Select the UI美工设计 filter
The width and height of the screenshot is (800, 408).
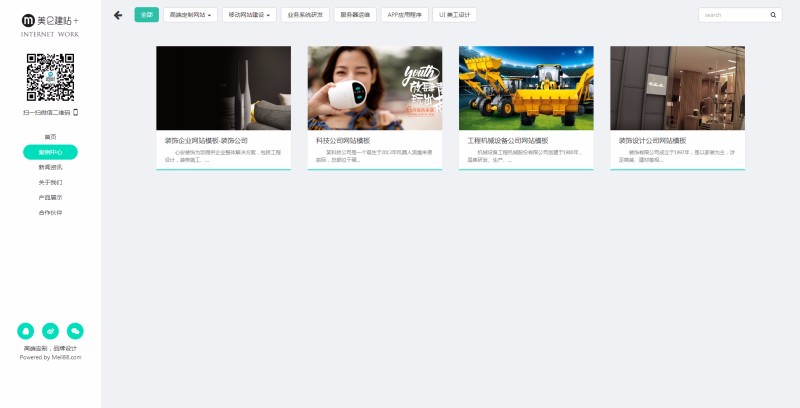tap(455, 15)
